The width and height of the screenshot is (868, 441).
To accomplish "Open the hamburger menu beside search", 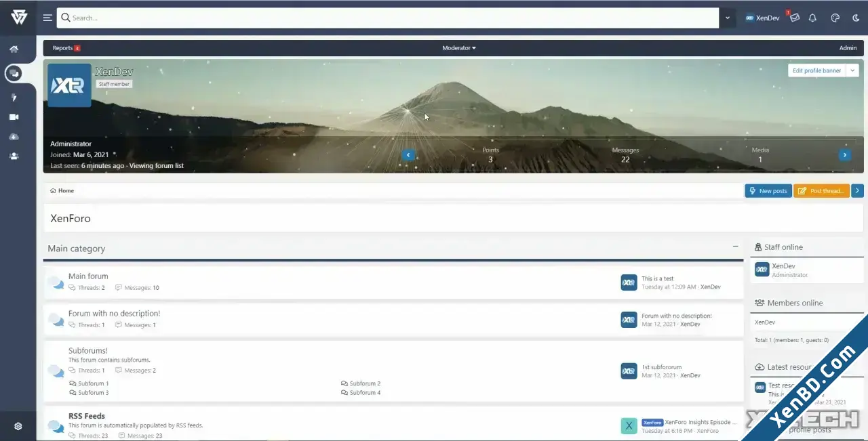I will point(47,18).
